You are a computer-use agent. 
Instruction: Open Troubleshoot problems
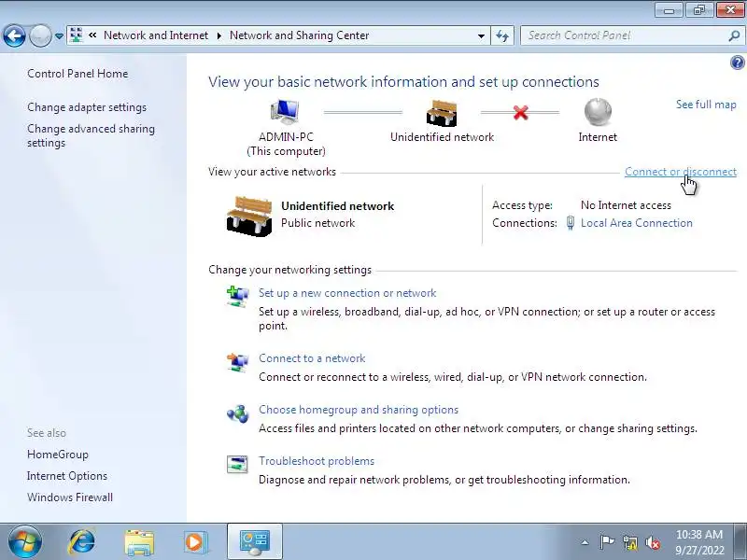[x=317, y=461]
